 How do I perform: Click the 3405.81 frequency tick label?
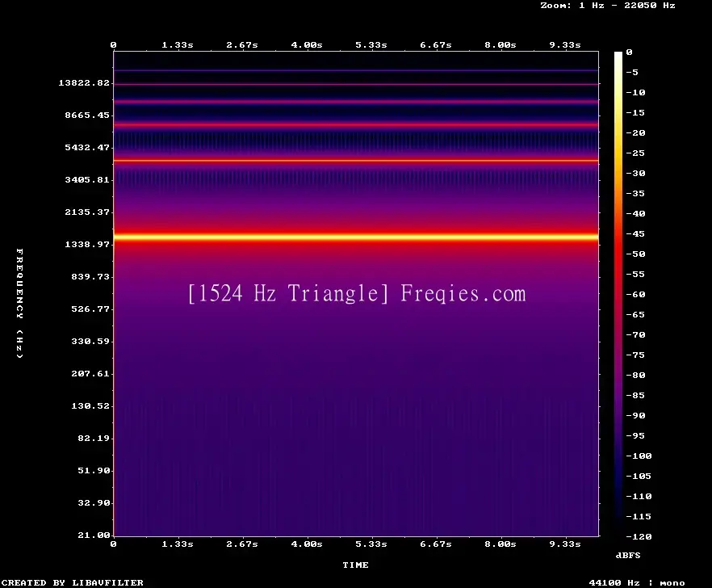[x=87, y=179]
